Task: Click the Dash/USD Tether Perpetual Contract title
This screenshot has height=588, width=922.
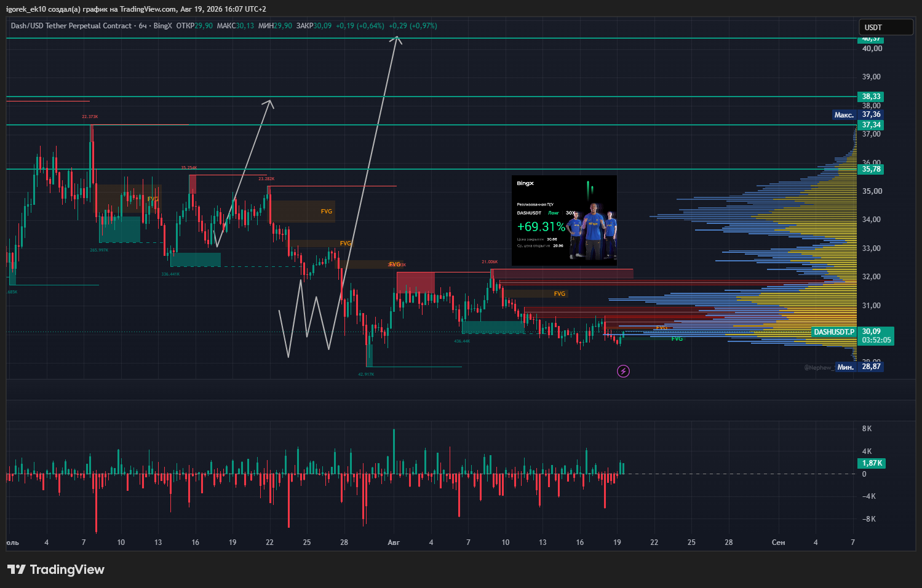Action: 71,26
